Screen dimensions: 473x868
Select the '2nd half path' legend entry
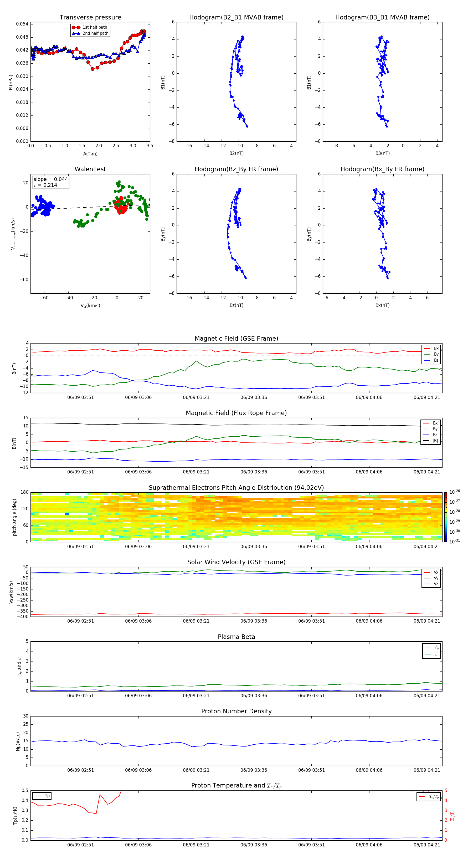point(90,33)
